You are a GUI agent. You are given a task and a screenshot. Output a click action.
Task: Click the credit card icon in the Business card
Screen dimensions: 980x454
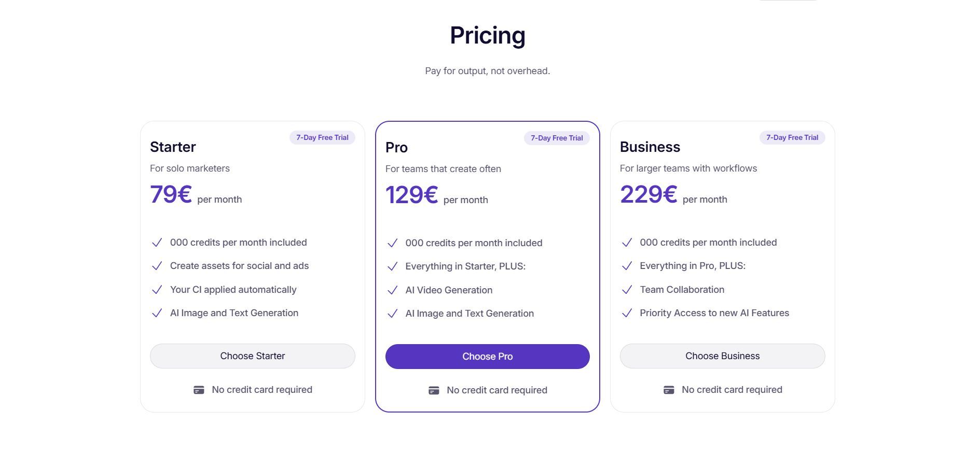pos(669,389)
